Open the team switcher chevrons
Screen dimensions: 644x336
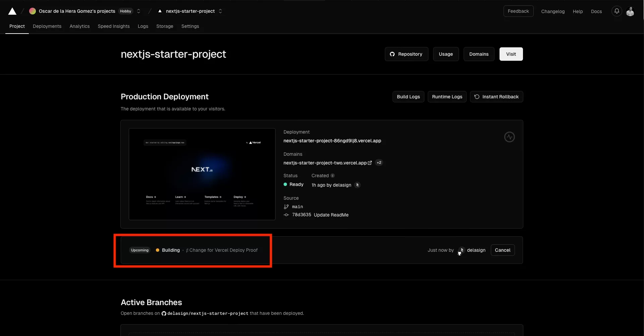pyautogui.click(x=139, y=11)
